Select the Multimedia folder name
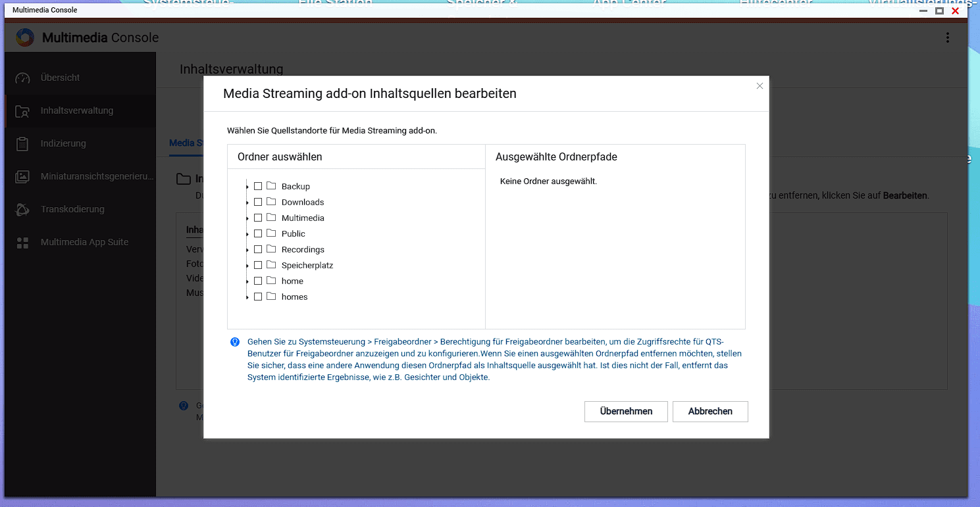 [303, 218]
